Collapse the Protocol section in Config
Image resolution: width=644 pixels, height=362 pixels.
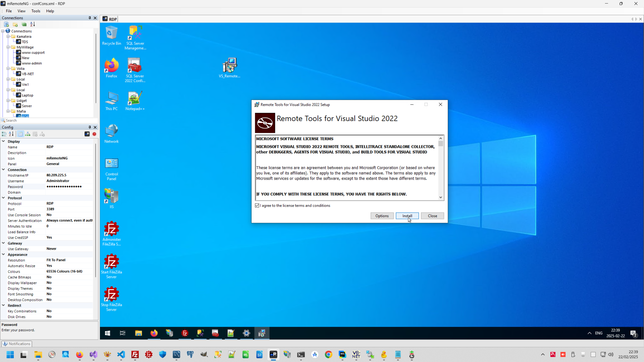tap(4, 198)
